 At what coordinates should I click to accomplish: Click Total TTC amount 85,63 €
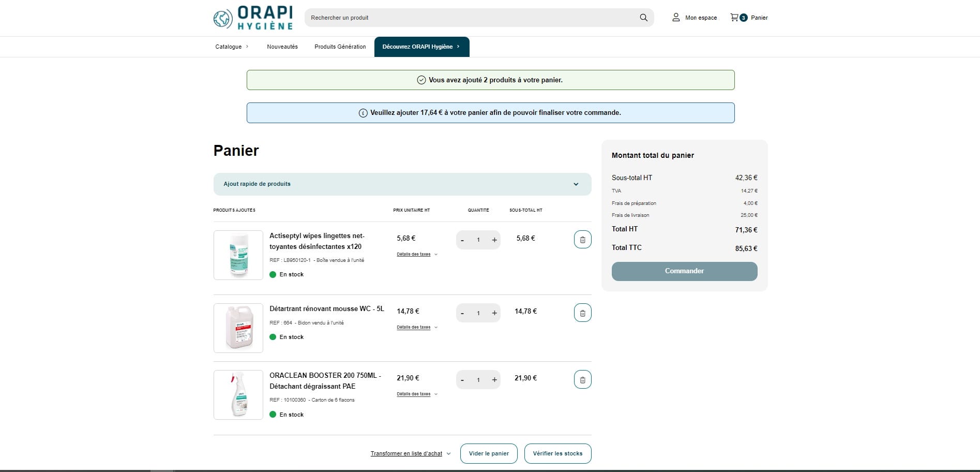point(746,248)
